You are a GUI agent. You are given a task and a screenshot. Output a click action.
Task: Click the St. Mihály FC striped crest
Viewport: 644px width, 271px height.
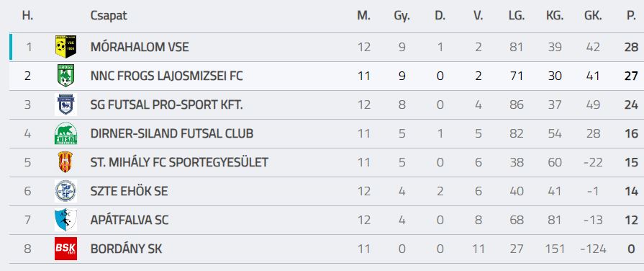65,162
